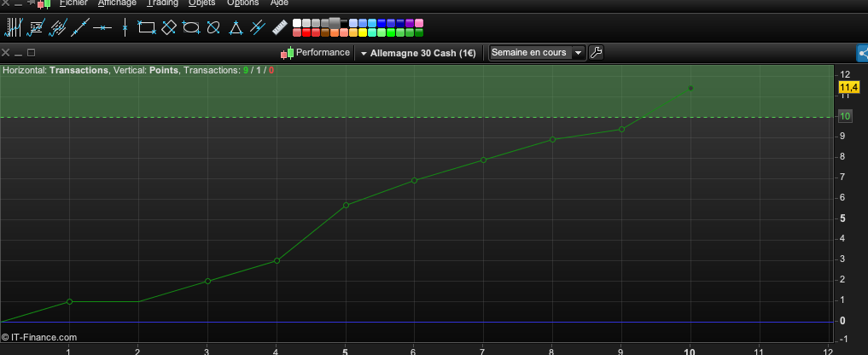Open the Semaine en cours period dropdown
The width and height of the screenshot is (868, 355).
(537, 53)
